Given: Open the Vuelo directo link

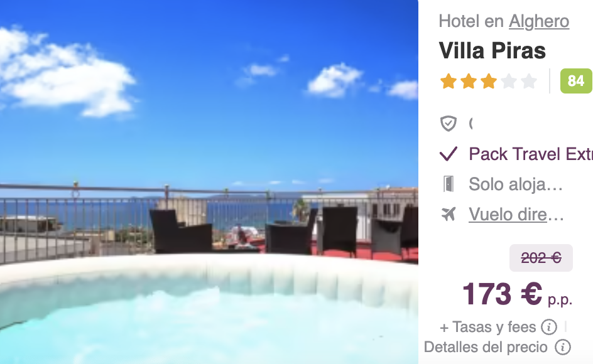Looking at the screenshot, I should [x=516, y=215].
